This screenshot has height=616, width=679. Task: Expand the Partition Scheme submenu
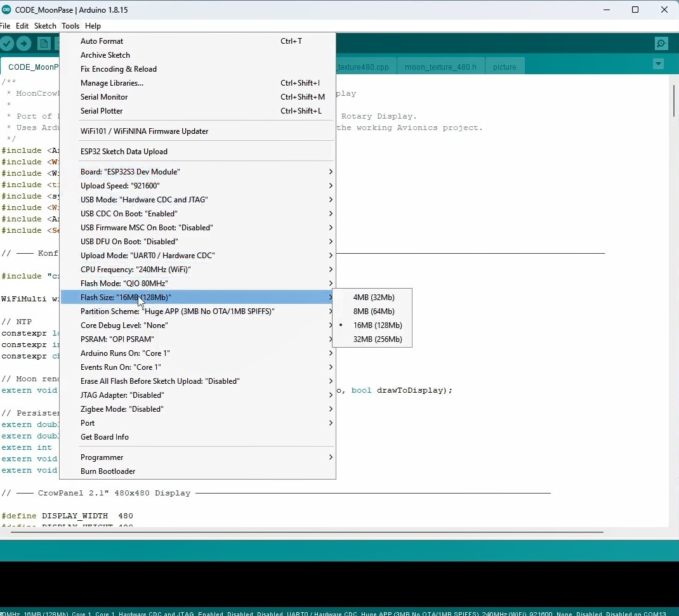pyautogui.click(x=198, y=311)
